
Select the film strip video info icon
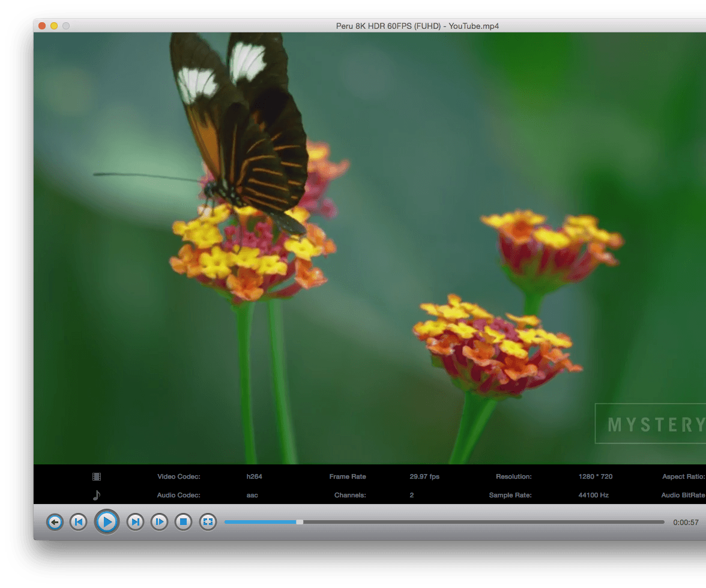tap(96, 476)
